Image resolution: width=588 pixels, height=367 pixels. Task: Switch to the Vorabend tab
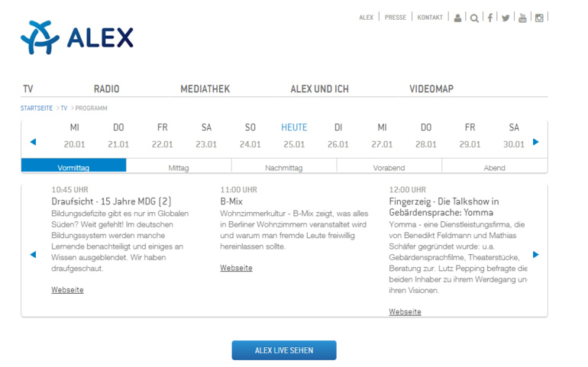pyautogui.click(x=389, y=166)
